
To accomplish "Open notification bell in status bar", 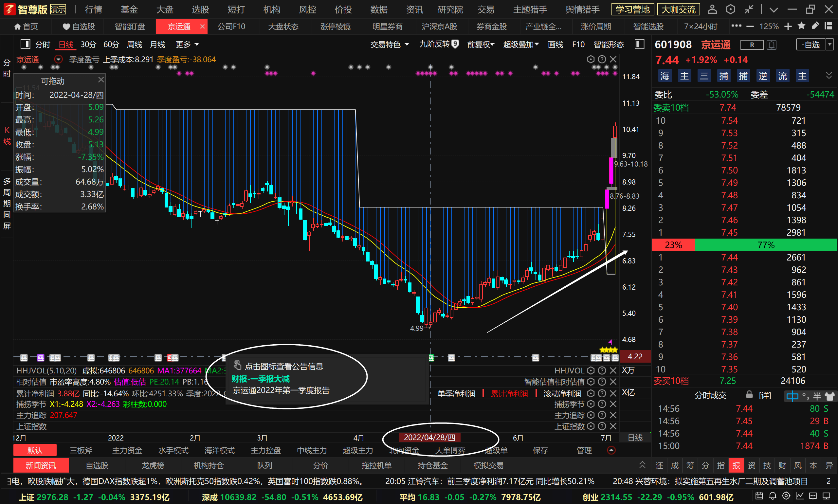I will 773,496.
